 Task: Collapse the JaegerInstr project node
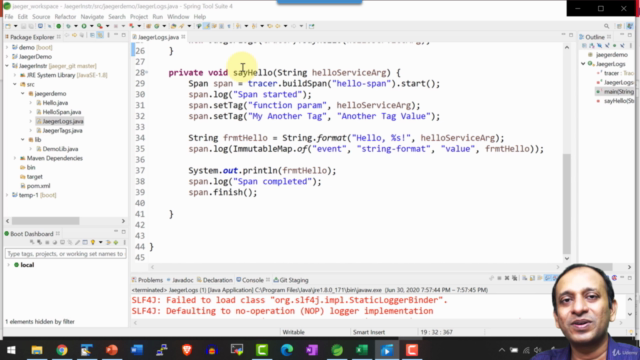coord(7,66)
